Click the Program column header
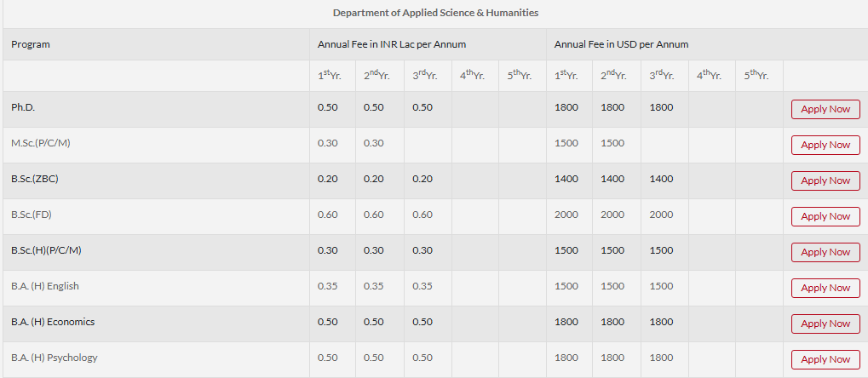This screenshot has height=378, width=868. (x=31, y=44)
